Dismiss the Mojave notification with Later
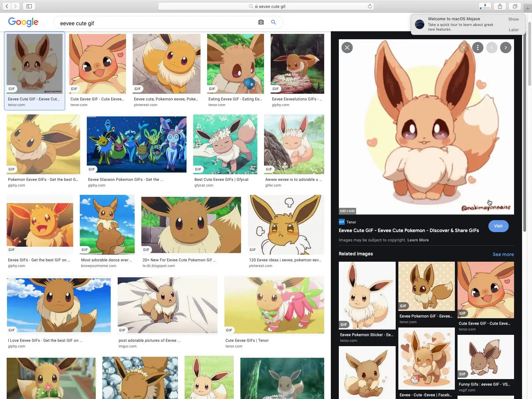Image resolution: width=532 pixels, height=399 pixels. (x=514, y=30)
